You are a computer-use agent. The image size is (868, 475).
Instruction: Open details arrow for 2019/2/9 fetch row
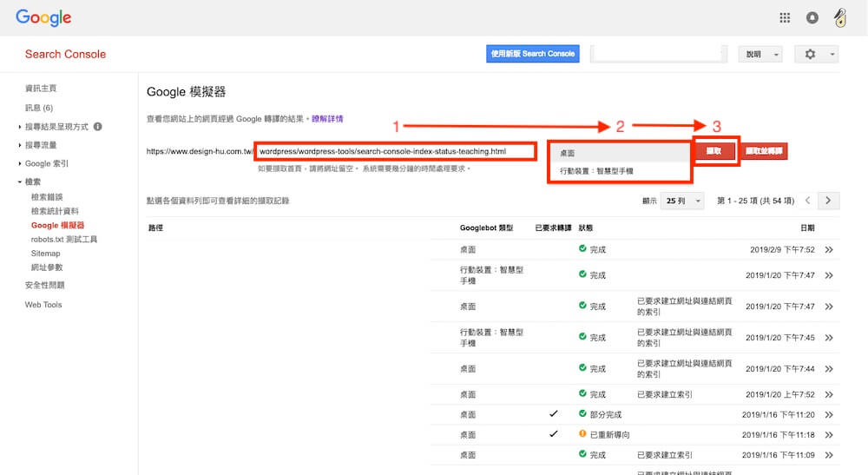tap(829, 250)
